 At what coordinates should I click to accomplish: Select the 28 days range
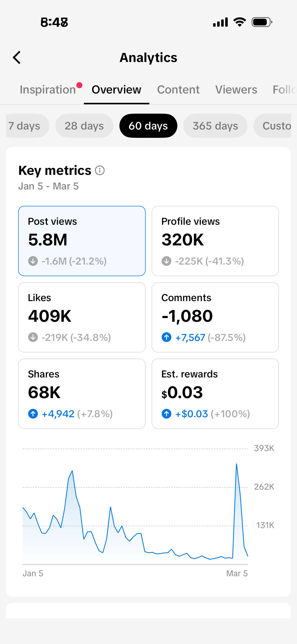[84, 126]
